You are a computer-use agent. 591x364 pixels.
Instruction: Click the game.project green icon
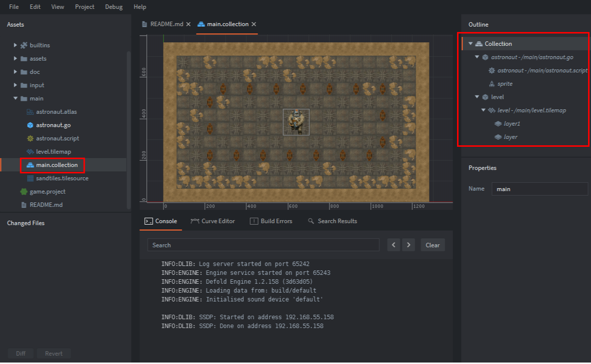click(x=24, y=192)
